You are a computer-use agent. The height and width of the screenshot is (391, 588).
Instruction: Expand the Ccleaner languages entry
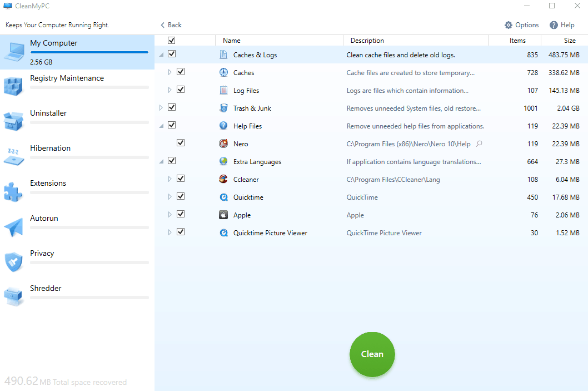coord(170,179)
